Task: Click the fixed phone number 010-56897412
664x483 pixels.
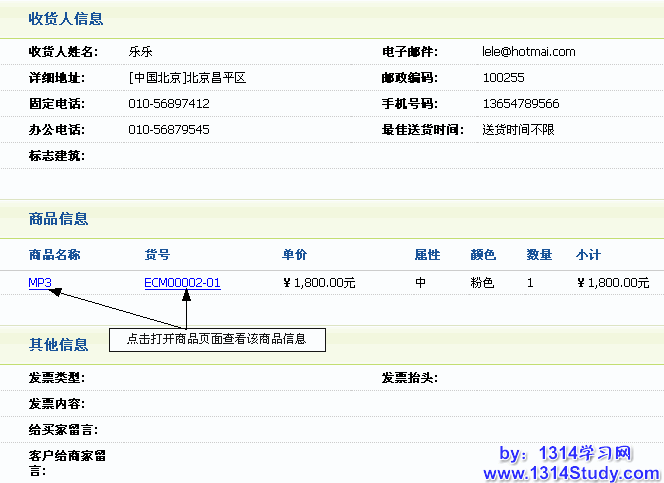Action: 169,104
